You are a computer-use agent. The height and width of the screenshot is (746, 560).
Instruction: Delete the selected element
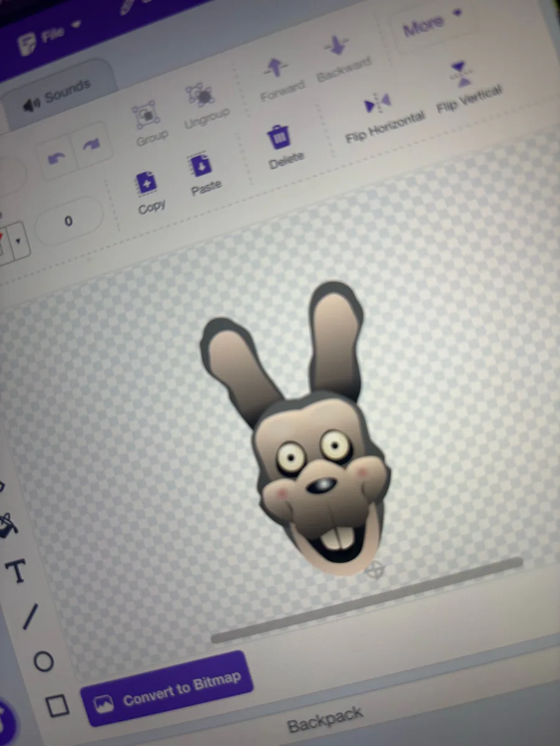coord(283,146)
